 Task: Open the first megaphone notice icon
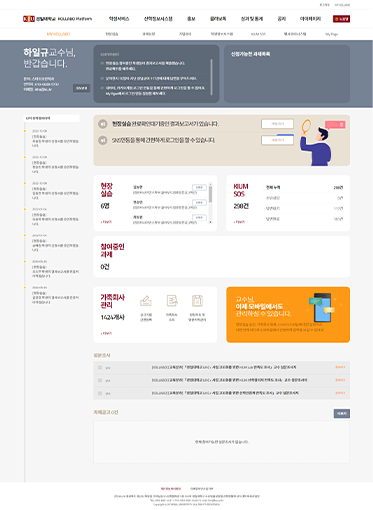pos(103,124)
